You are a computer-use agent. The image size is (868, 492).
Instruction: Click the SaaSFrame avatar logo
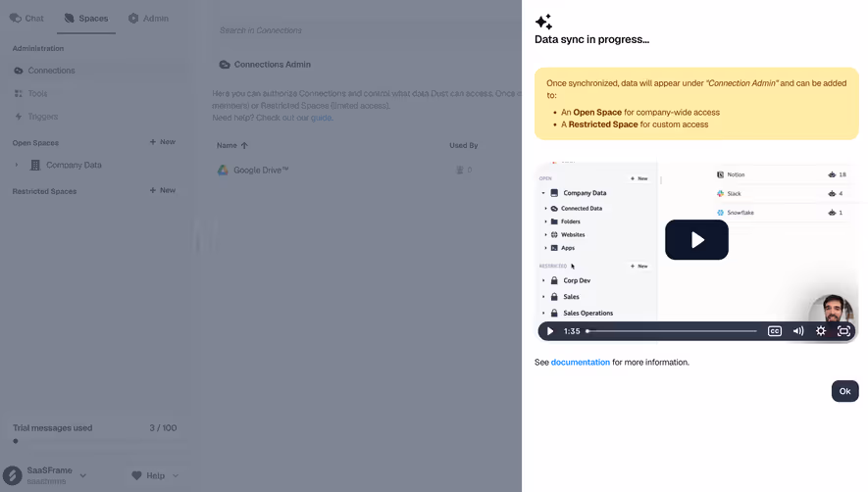coord(12,475)
